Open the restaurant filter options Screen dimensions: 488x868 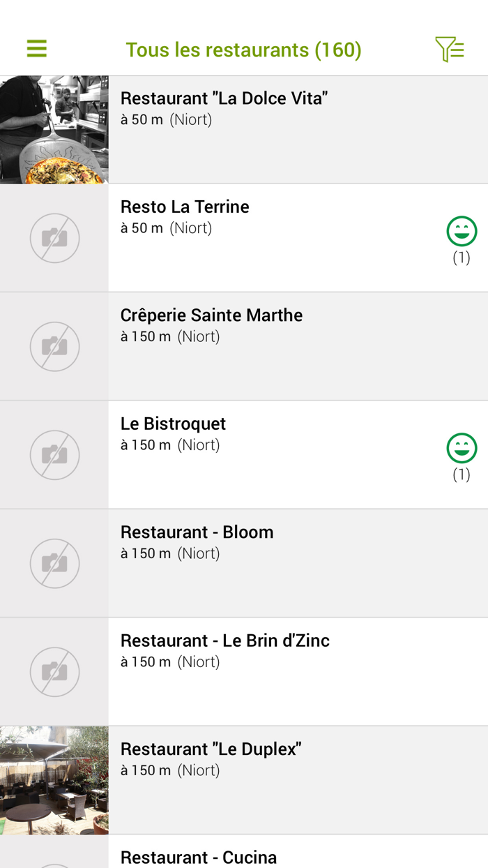pyautogui.click(x=450, y=49)
